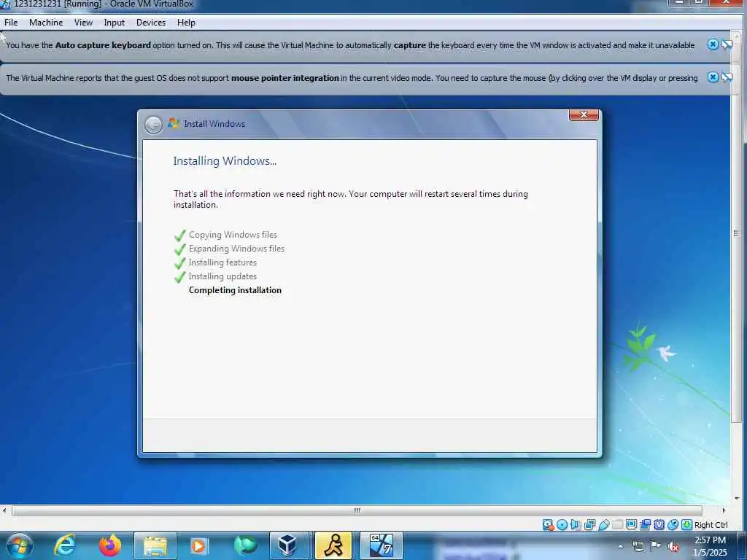Suppress the Auto capture keyboard message permanently
The image size is (747, 560).
tap(727, 44)
